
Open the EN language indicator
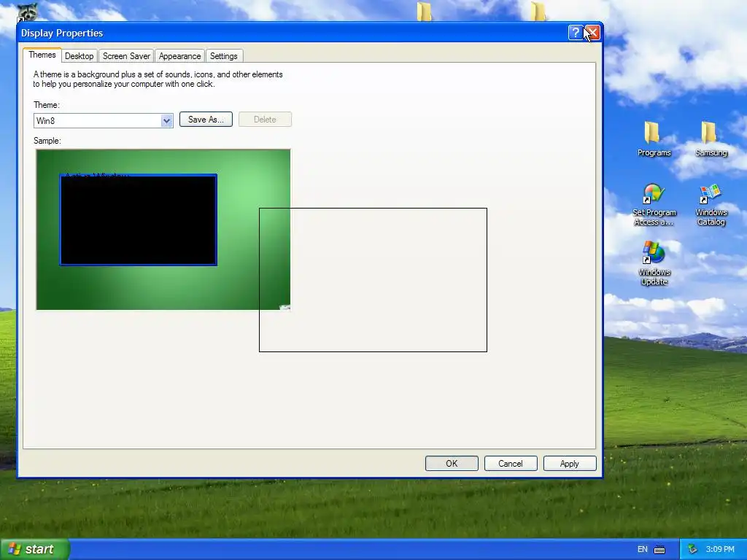642,550
